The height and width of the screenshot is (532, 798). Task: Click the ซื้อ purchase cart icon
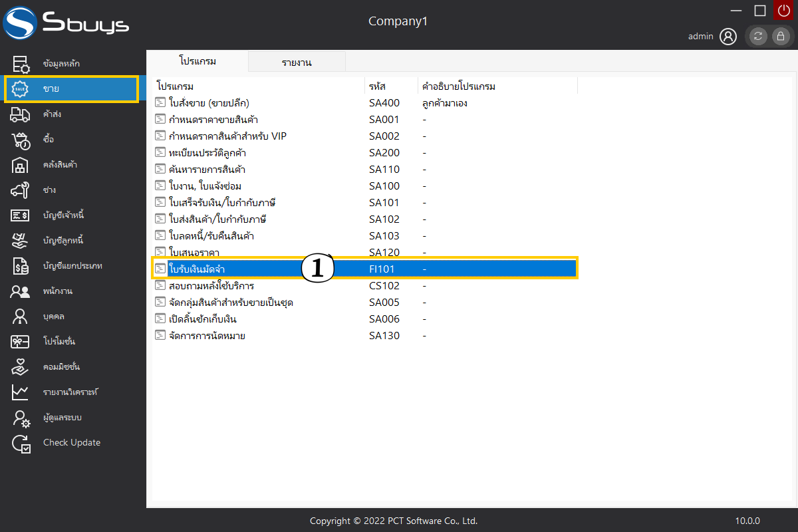coord(21,140)
